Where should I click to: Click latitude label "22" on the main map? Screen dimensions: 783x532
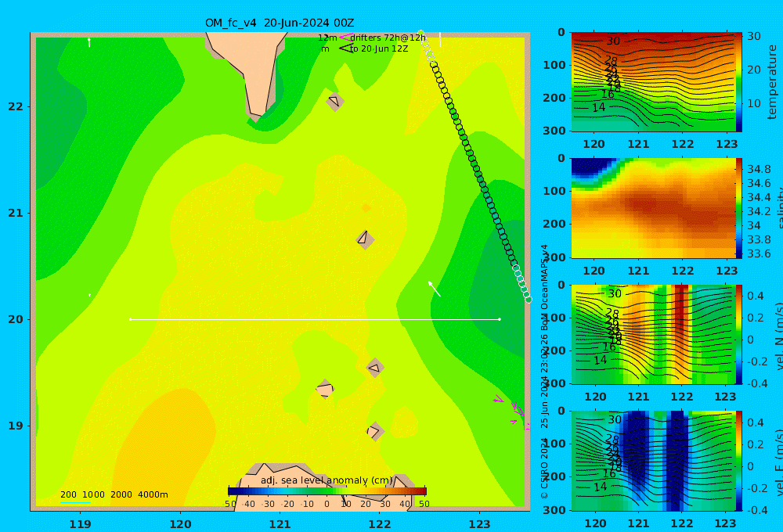click(16, 106)
